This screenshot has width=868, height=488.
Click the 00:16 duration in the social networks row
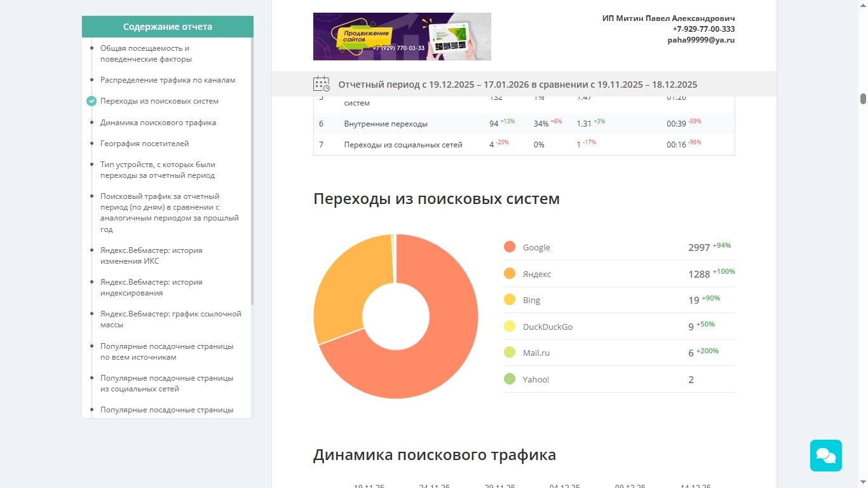pyautogui.click(x=676, y=145)
